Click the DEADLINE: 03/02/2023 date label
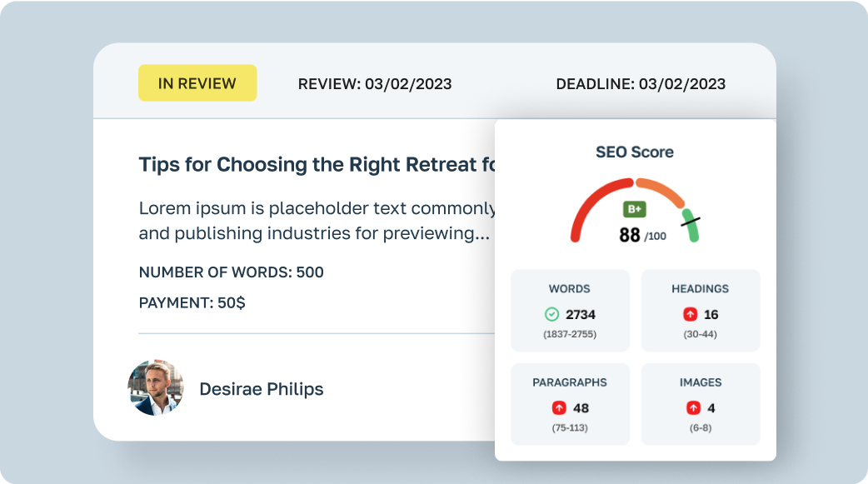 641,83
